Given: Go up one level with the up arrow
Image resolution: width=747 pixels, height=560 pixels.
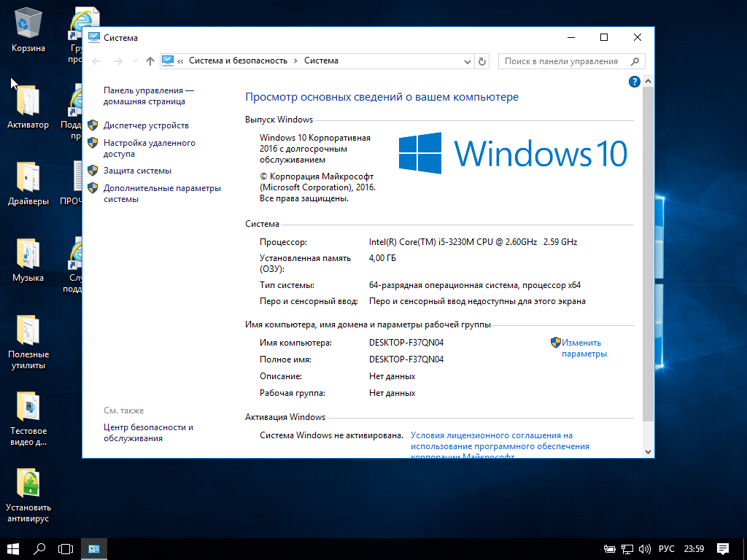Looking at the screenshot, I should pos(150,61).
